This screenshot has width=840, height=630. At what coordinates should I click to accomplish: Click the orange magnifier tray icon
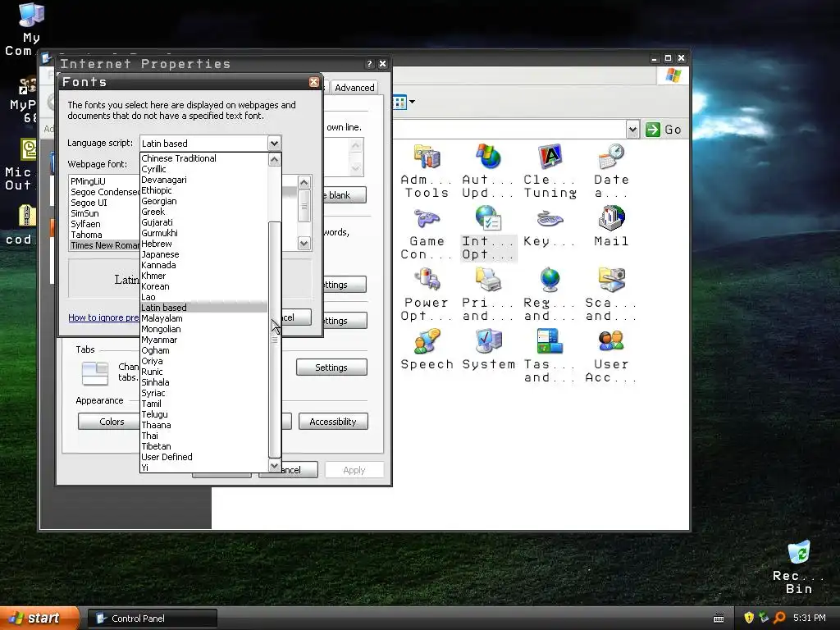click(x=779, y=618)
